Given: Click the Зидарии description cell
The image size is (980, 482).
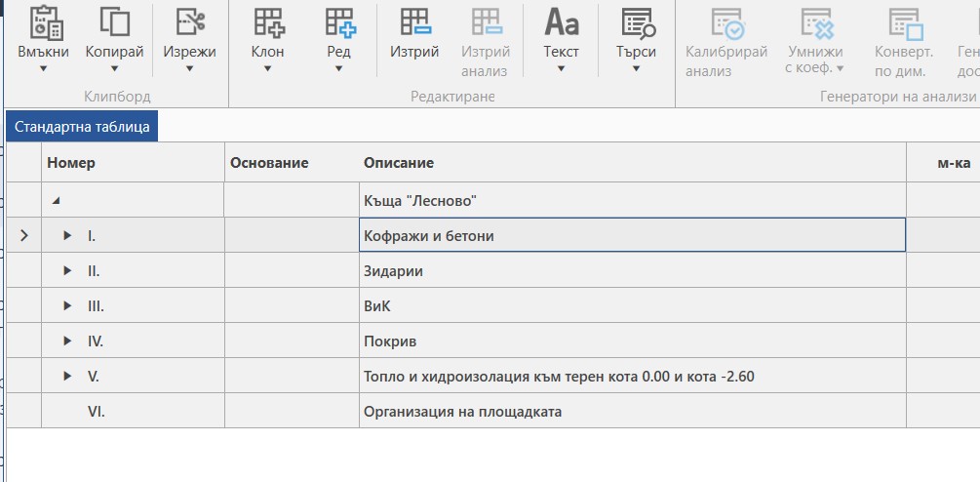Looking at the screenshot, I should point(393,271).
